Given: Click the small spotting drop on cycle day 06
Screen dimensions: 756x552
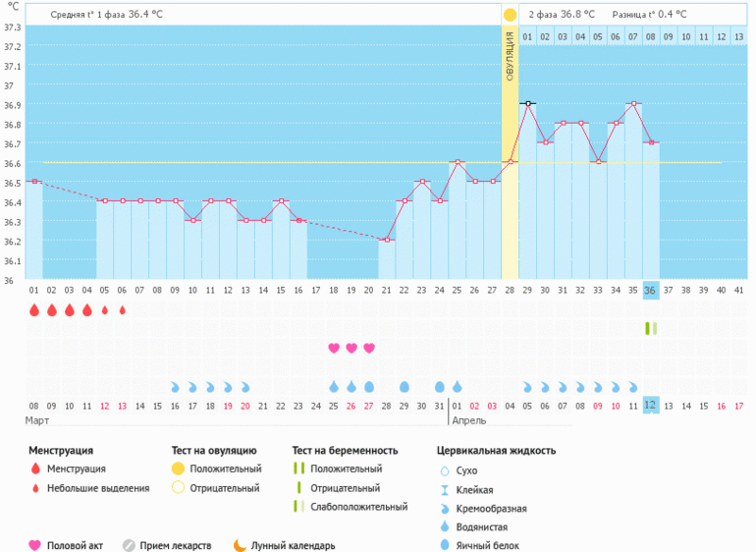Looking at the screenshot, I should click(x=122, y=310).
